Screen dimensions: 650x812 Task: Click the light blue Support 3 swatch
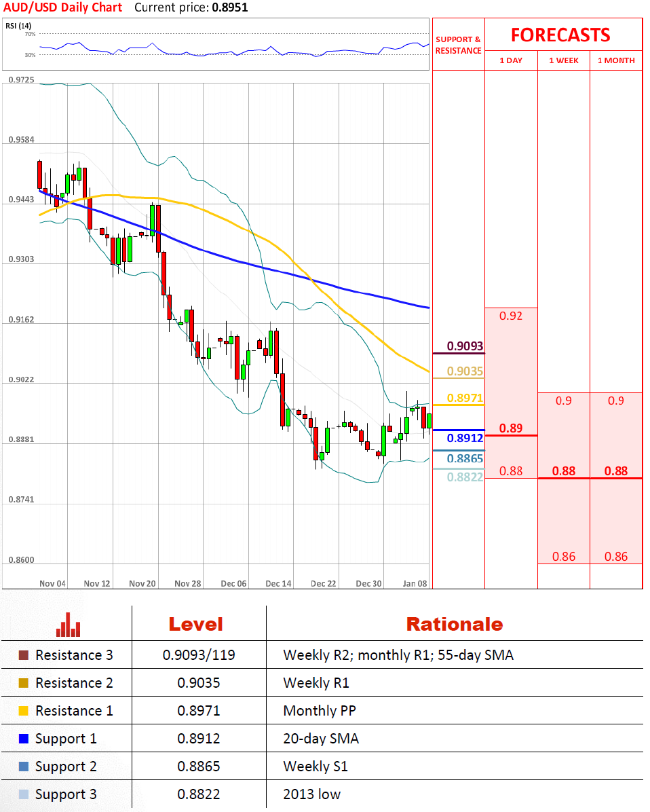click(24, 794)
